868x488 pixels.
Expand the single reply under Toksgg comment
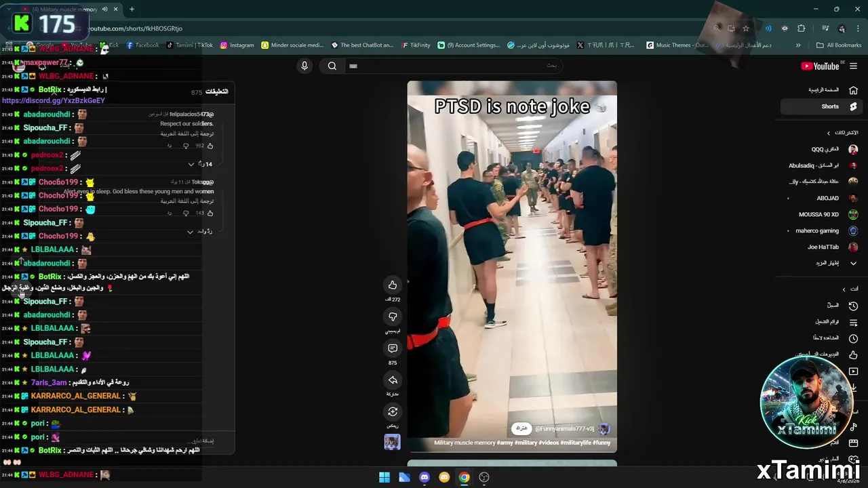pyautogui.click(x=199, y=232)
